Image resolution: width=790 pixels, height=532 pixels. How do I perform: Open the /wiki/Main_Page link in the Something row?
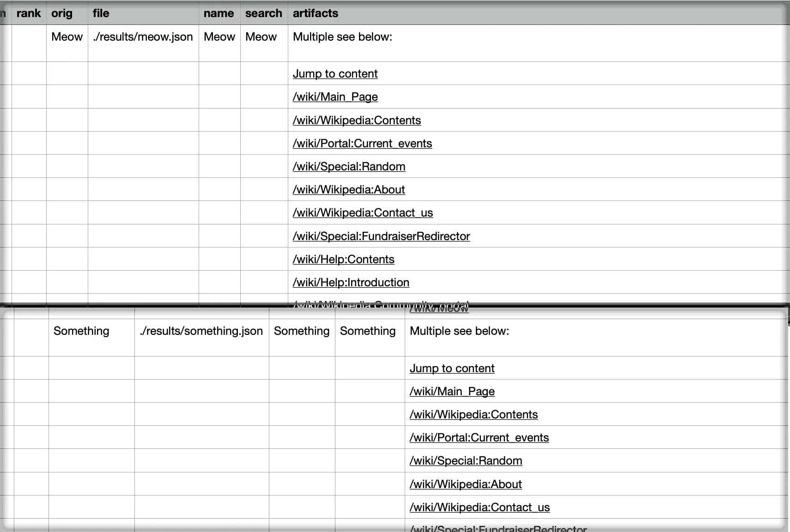(452, 391)
